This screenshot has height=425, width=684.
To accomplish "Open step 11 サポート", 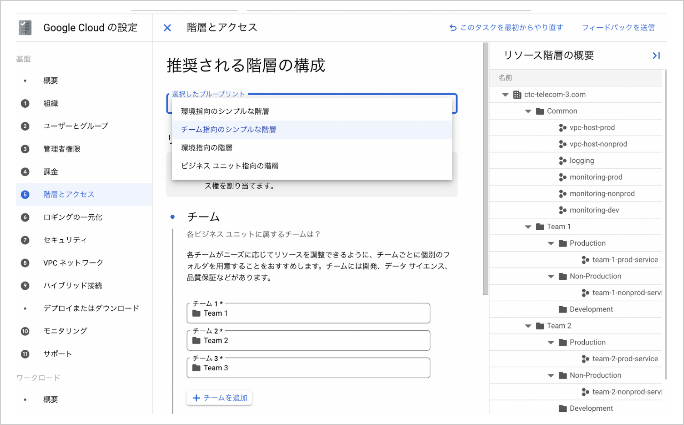I will (x=84, y=354).
